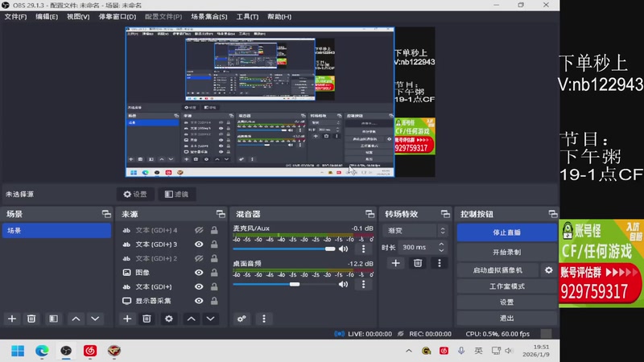644x362 pixels.
Task: Move scene up arrow
Action: pos(76,319)
